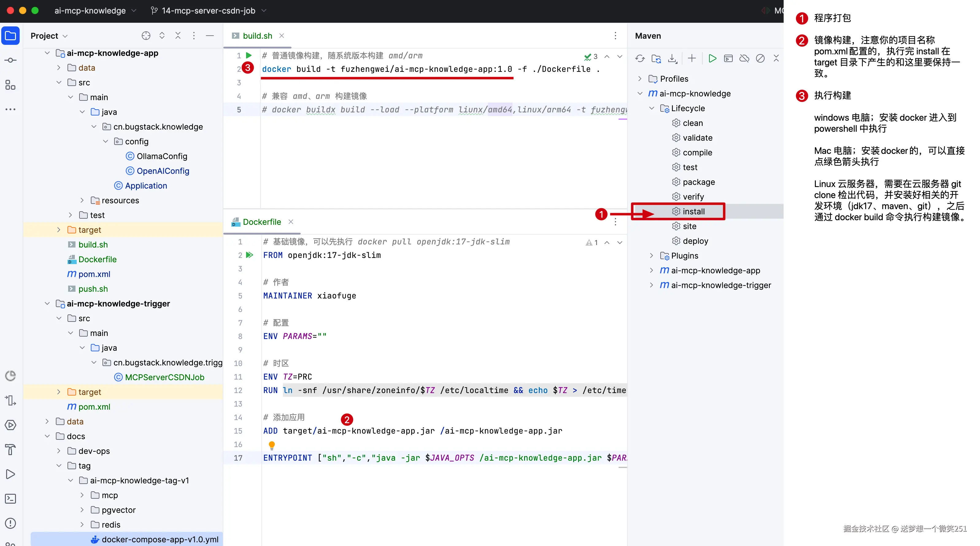Viewport: 980px width, 546px height.
Task: Open Dockerfile editor options menu
Action: tap(615, 222)
